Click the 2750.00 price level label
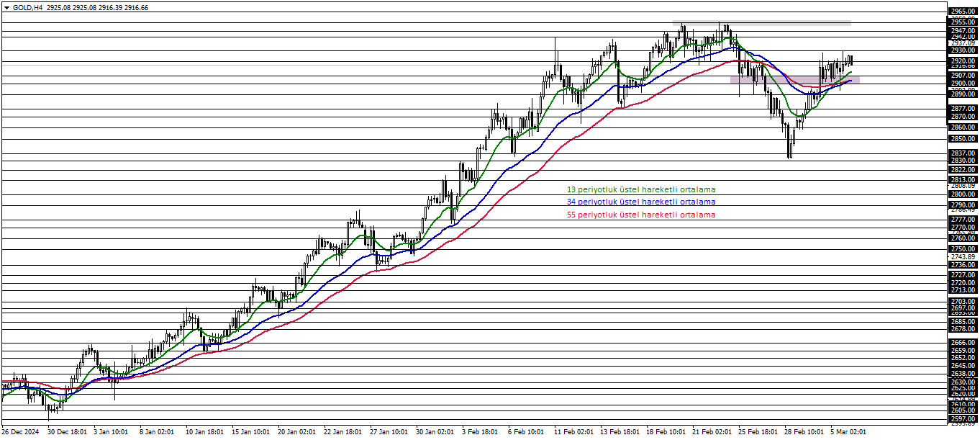Viewport: 980px width, 440px height. click(963, 249)
